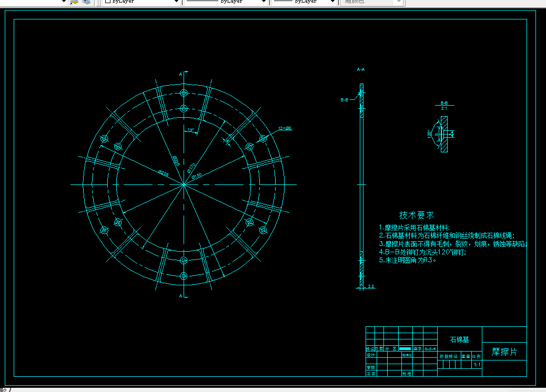Select note 3 about 毛刺 裂纹 划痕
This screenshot has width=546, height=392.
coord(452,244)
